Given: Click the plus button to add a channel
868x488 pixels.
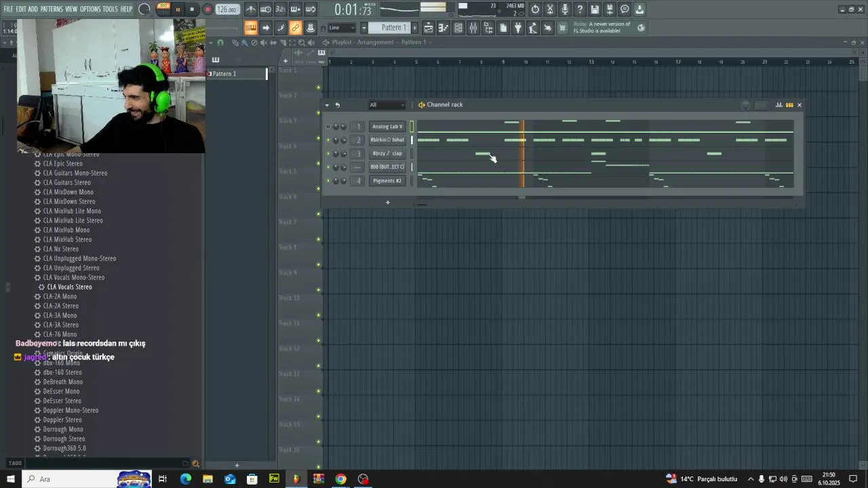Looking at the screenshot, I should pos(388,202).
